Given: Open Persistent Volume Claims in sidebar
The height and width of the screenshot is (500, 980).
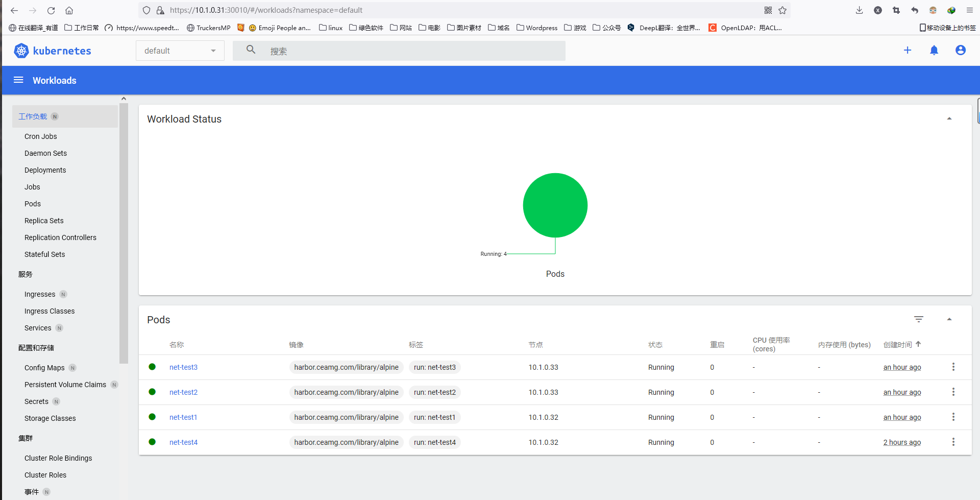Looking at the screenshot, I should click(65, 385).
